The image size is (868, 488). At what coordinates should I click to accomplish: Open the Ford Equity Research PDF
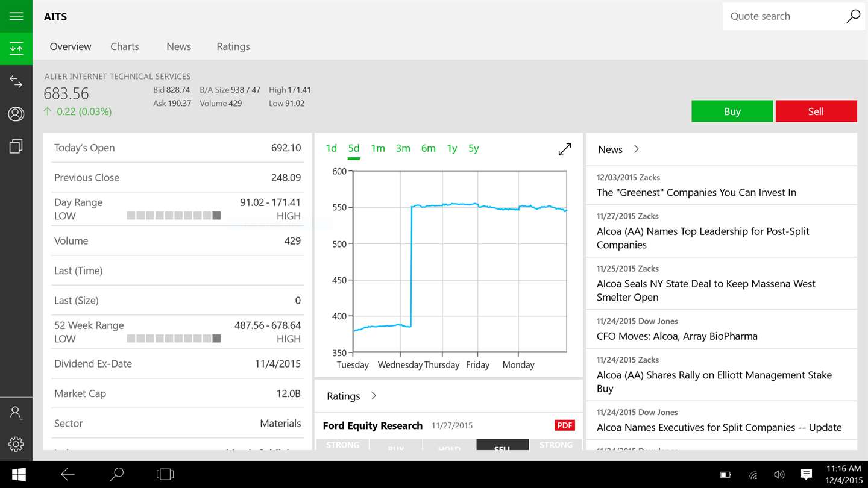pos(564,425)
